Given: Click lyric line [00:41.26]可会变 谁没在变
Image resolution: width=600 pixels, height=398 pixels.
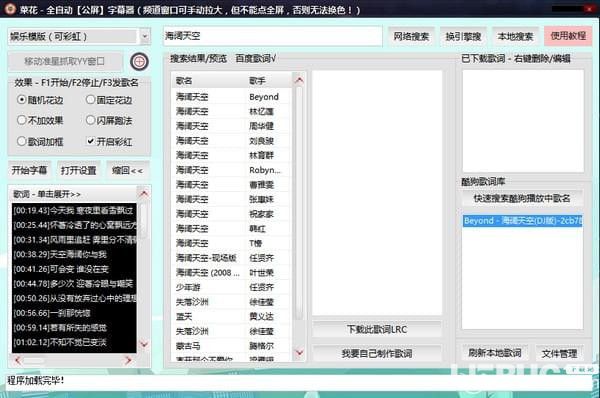Looking at the screenshot, I should click(x=61, y=269).
